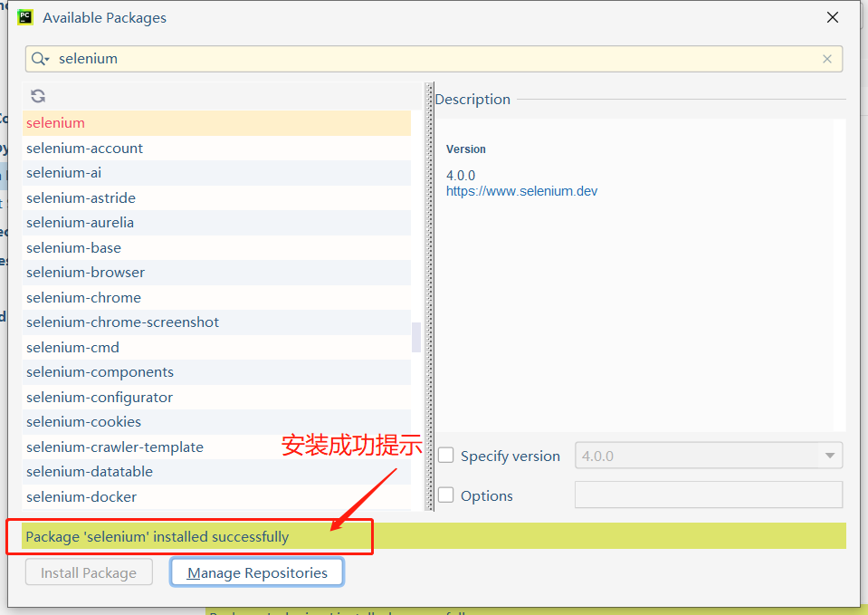Image resolution: width=868 pixels, height=615 pixels.
Task: Open the search history magnifier icon
Action: click(x=40, y=59)
